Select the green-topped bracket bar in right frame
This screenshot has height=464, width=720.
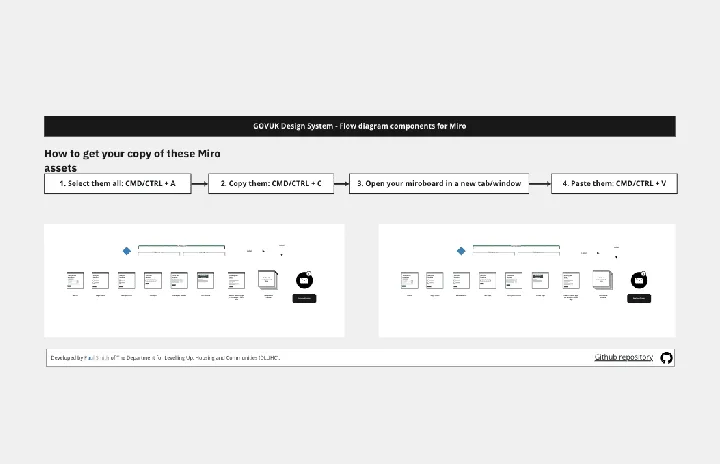516,249
